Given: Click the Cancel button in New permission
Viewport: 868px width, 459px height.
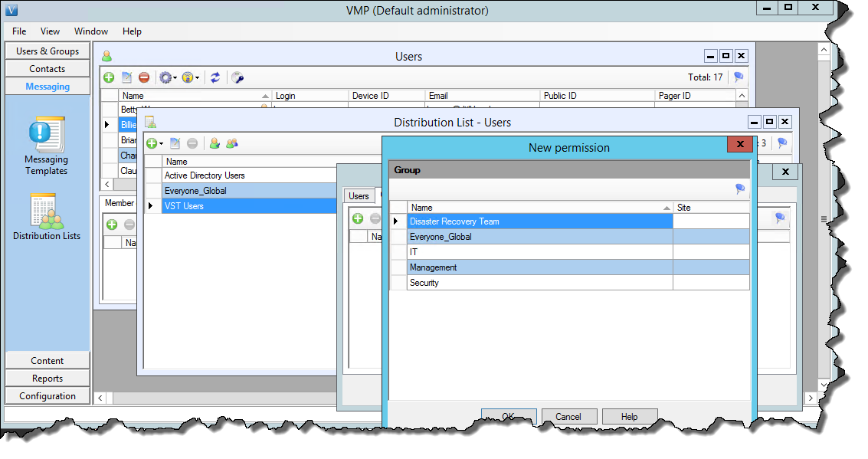Looking at the screenshot, I should point(568,417).
